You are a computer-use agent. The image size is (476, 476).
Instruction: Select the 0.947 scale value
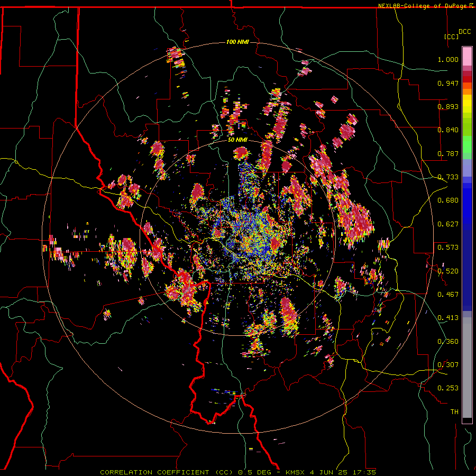448,83
